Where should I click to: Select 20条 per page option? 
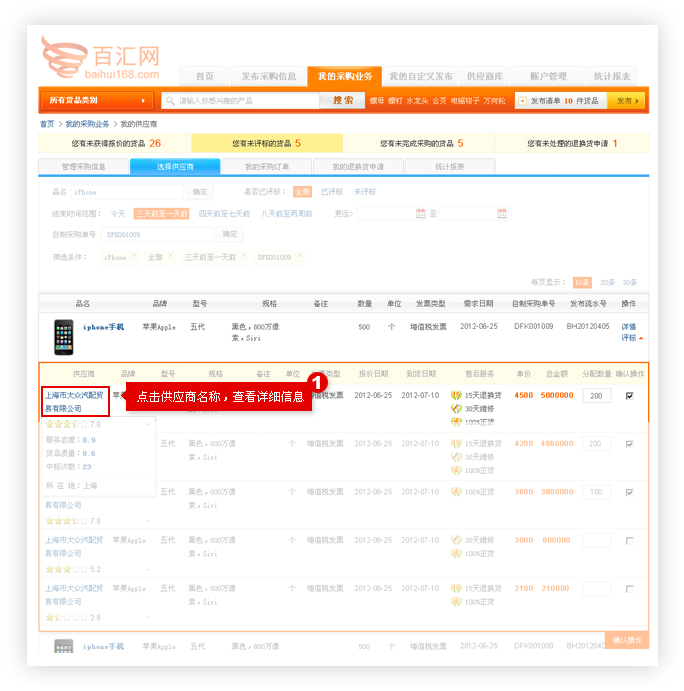point(607,283)
